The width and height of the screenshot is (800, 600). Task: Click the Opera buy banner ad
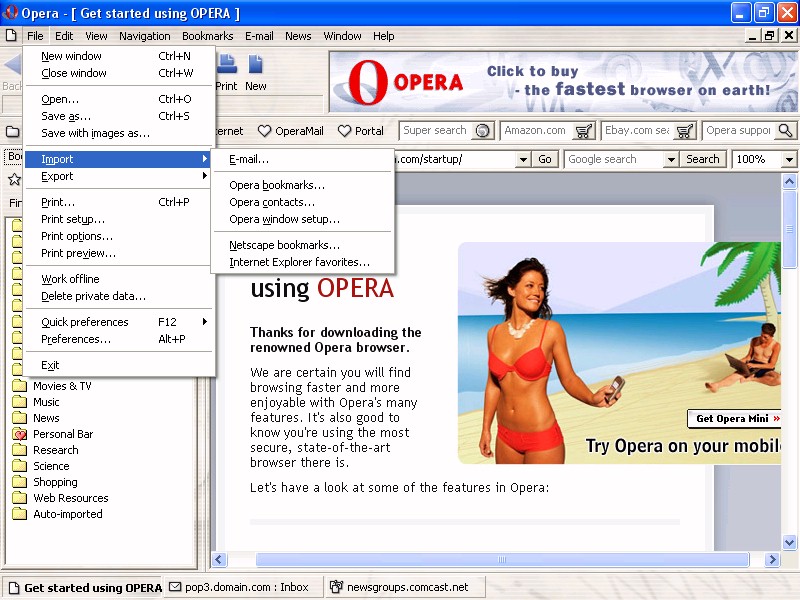(563, 82)
